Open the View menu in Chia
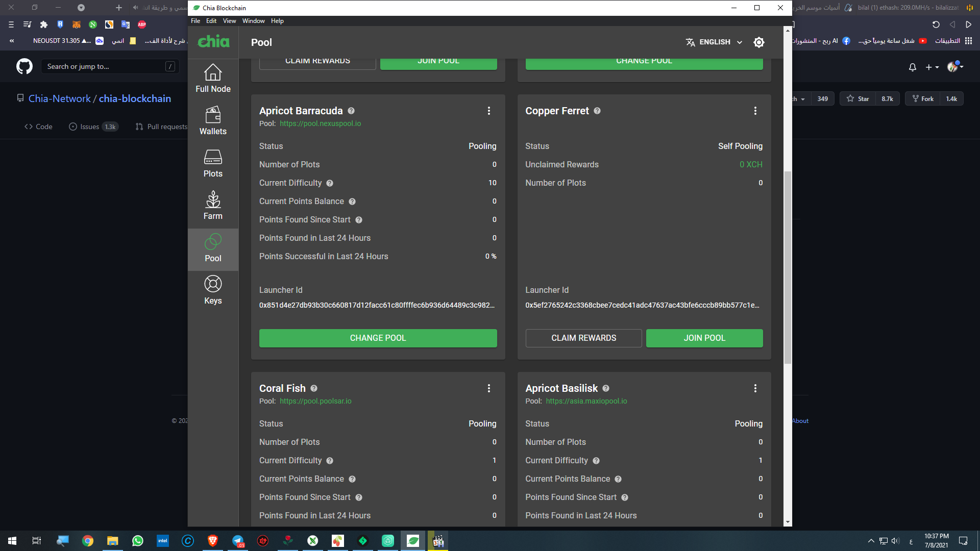Viewport: 980px width, 551px height. pos(229,21)
